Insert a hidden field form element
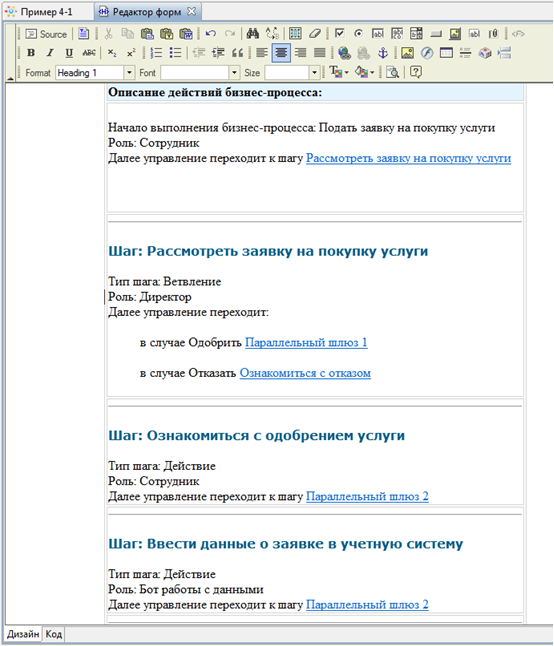Viewport: 554px width, 646px height. tap(475, 34)
